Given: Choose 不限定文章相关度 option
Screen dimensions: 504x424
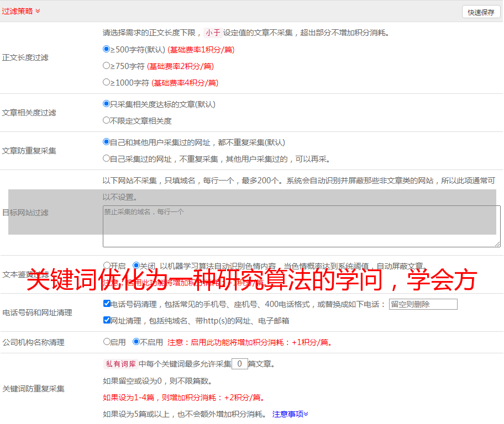Looking at the screenshot, I should pyautogui.click(x=107, y=120).
